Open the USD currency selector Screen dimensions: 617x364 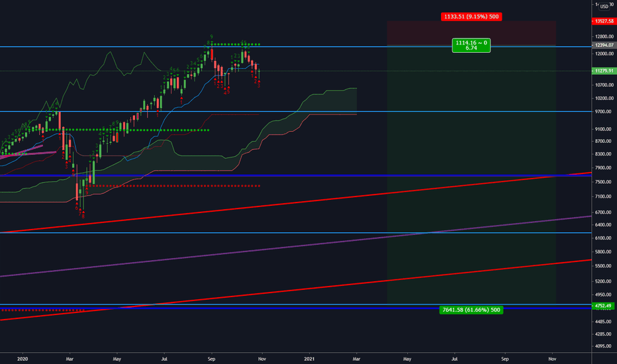604,7
